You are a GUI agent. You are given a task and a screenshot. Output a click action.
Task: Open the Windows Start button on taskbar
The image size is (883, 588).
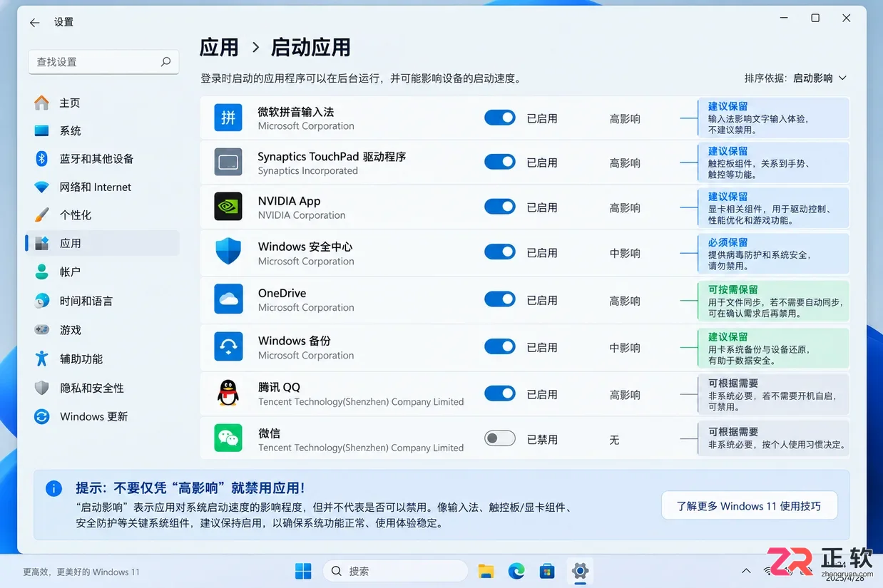pyautogui.click(x=303, y=571)
